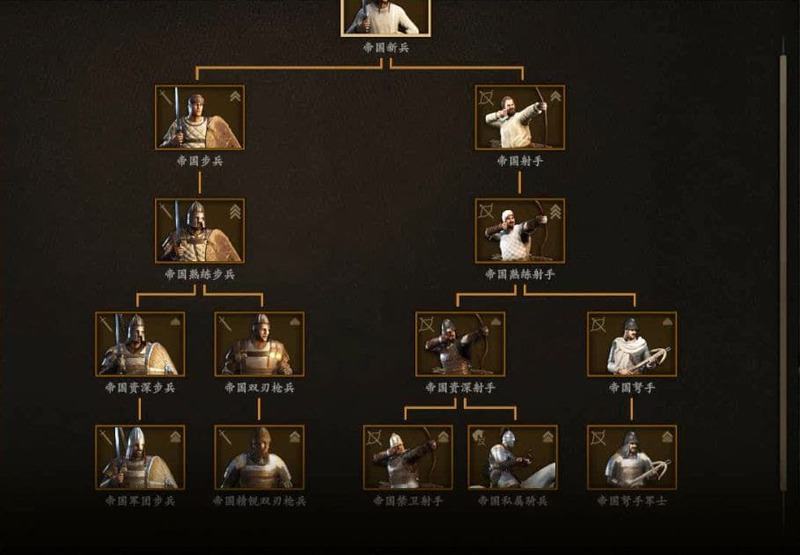
Task: Click the ranged icon on 帝国弩手 card
Action: click(598, 324)
